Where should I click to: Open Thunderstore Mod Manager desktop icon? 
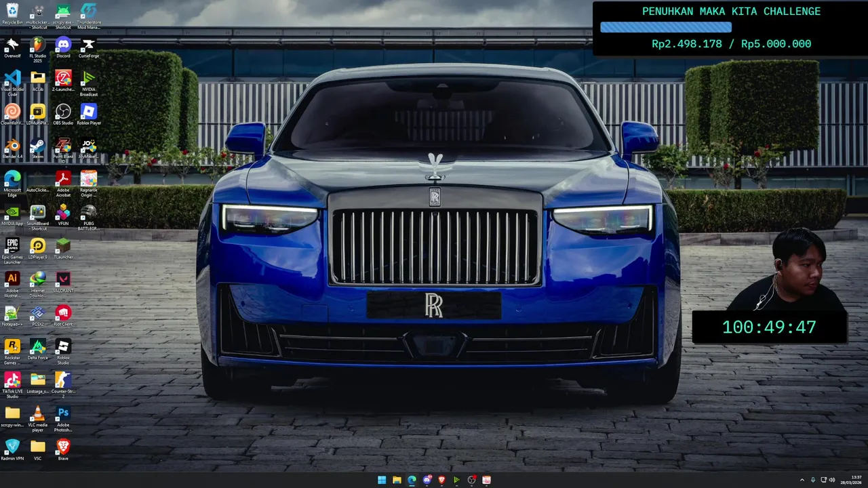click(88, 12)
